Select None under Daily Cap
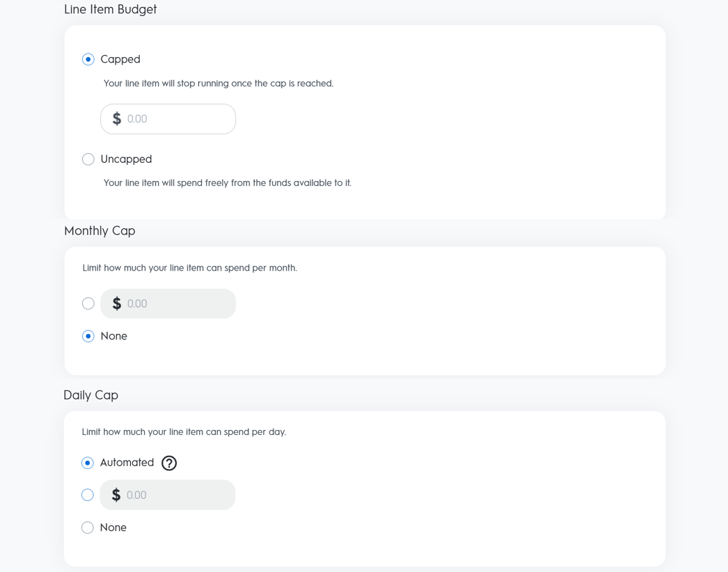Image resolution: width=728 pixels, height=572 pixels. click(x=88, y=528)
